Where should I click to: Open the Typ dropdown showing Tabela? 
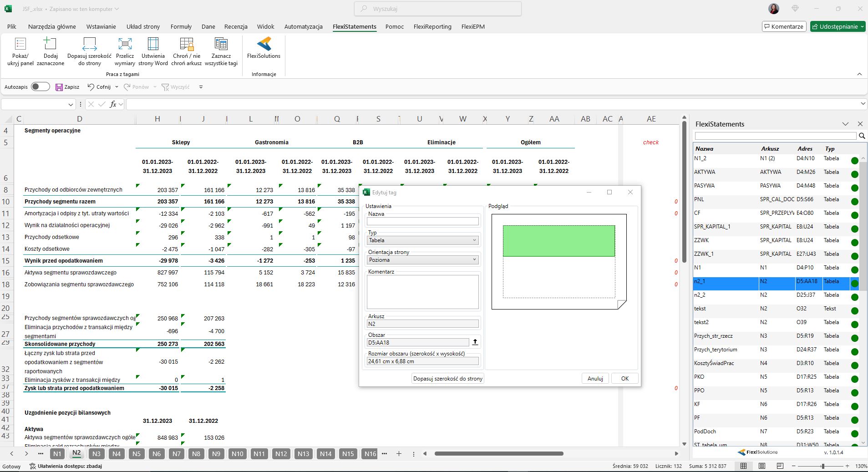(x=422, y=240)
